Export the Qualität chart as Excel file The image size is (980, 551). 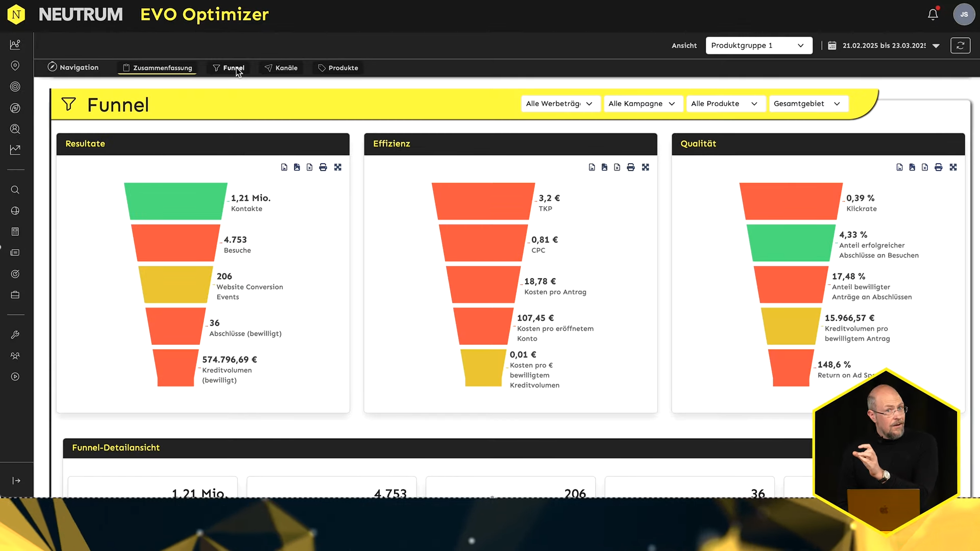point(925,167)
